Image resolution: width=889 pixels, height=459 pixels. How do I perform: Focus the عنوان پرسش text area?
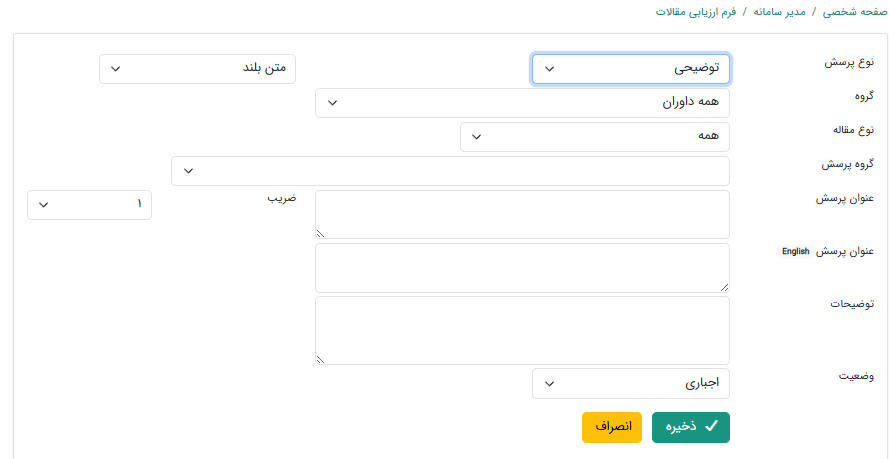(522, 214)
